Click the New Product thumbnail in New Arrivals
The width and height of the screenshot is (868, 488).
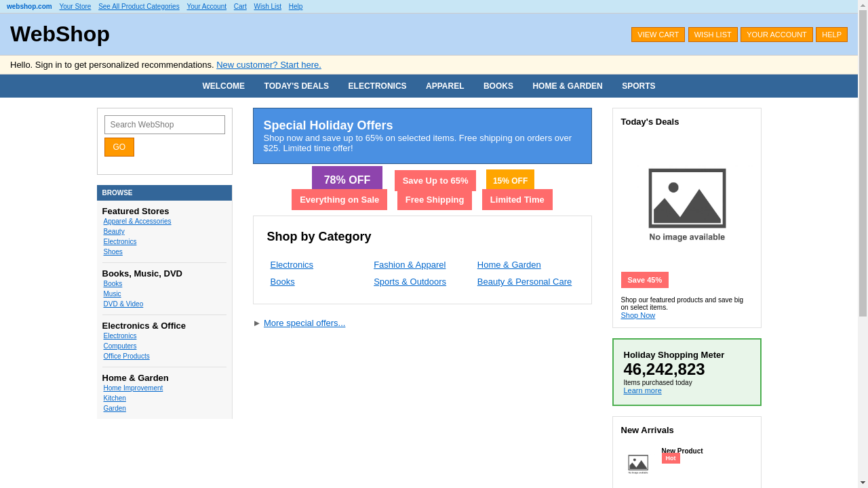tap(637, 464)
